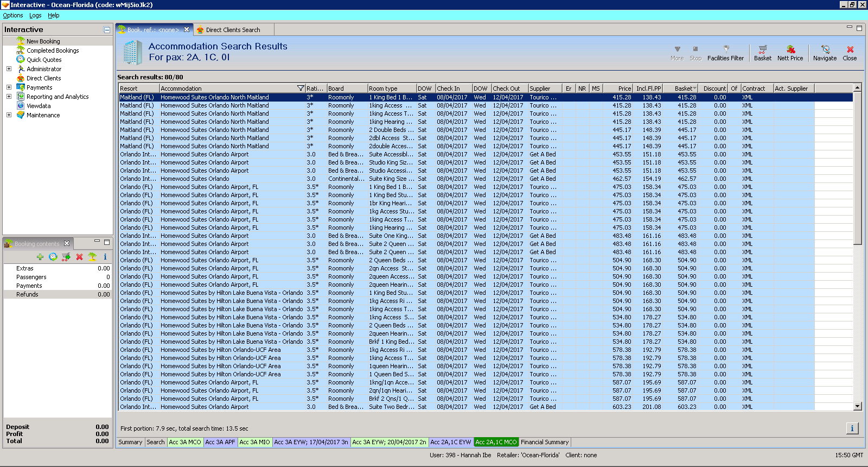
Task: Click the blue info icon in Booking contents toolbar
Action: click(x=105, y=257)
